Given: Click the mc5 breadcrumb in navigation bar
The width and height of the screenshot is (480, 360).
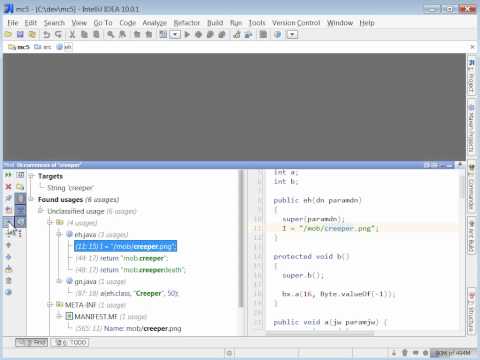Looking at the screenshot, I should [19, 47].
